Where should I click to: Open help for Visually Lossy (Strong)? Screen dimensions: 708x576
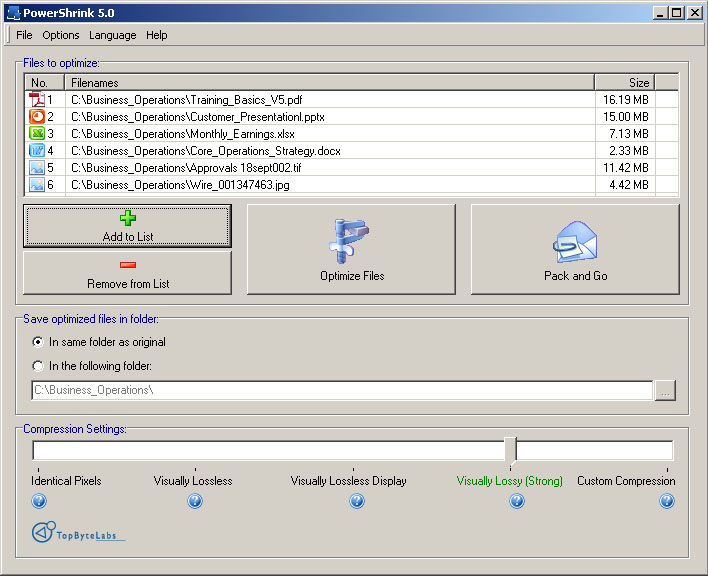tap(517, 501)
